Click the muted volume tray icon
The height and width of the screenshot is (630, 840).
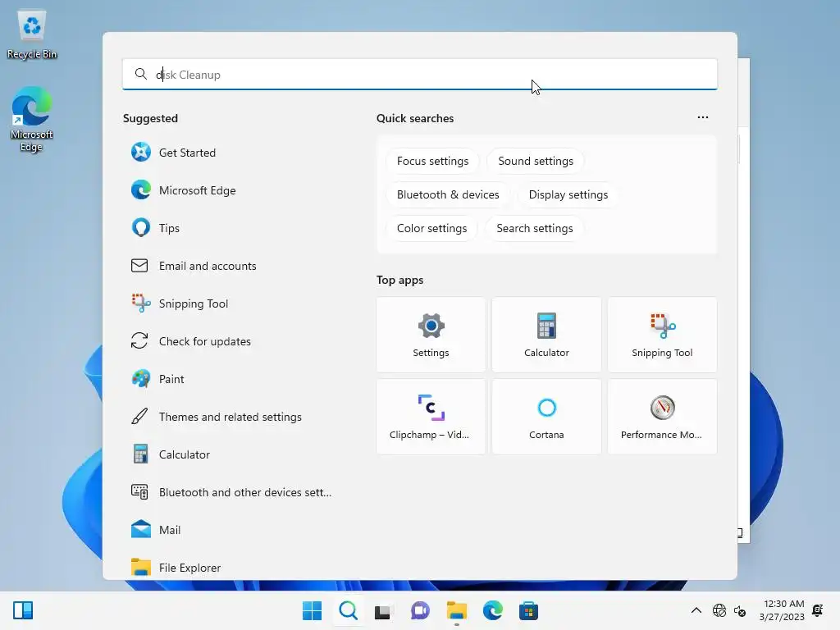[740, 610]
